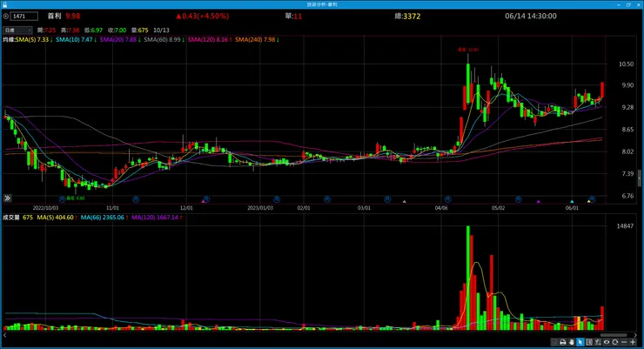This screenshot has width=644, height=349.
Task: Click the month marker after 2023/01/03
Action: (x=277, y=199)
